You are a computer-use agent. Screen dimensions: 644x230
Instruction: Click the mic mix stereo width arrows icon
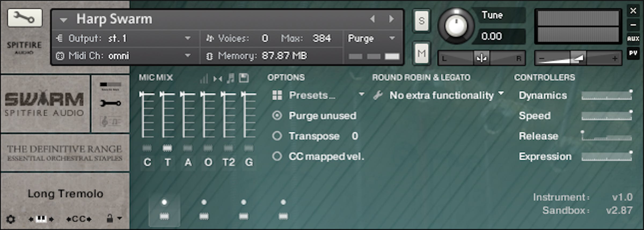217,79
